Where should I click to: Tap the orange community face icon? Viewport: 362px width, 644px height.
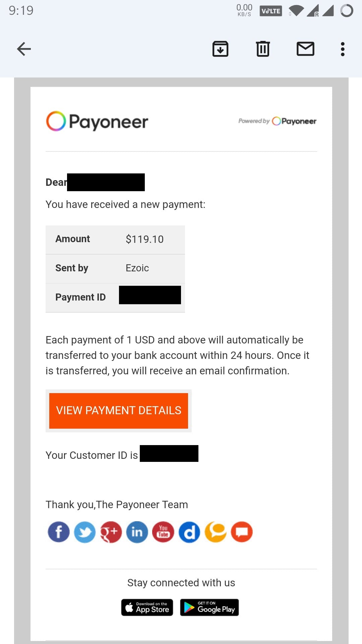(216, 532)
